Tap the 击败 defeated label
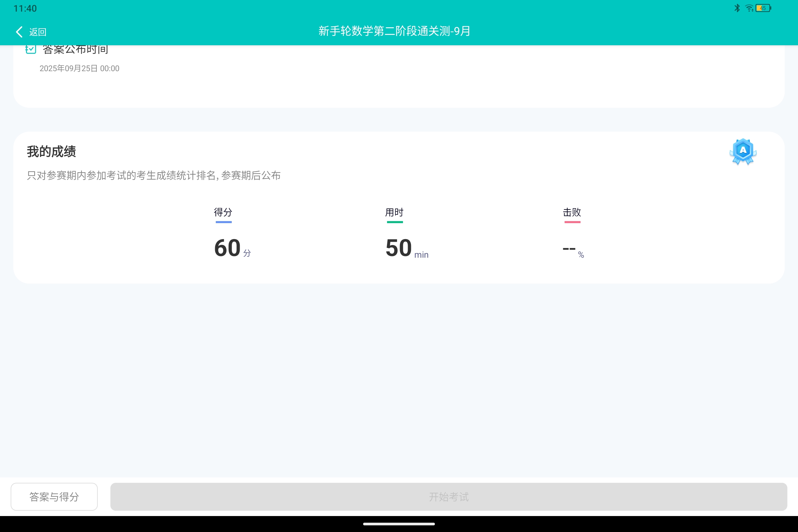Screen dimensions: 798x532 (x=572, y=212)
